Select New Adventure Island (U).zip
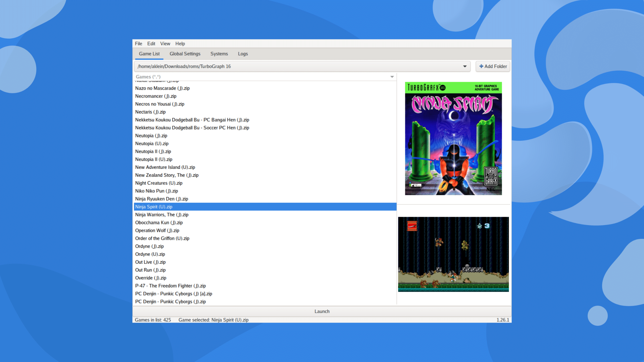 (x=265, y=167)
